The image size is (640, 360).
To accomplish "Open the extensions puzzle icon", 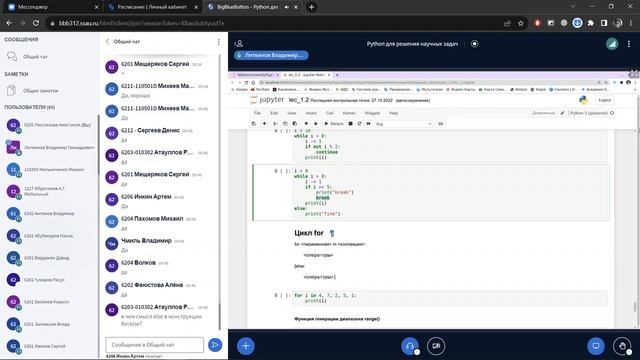I will coord(590,23).
